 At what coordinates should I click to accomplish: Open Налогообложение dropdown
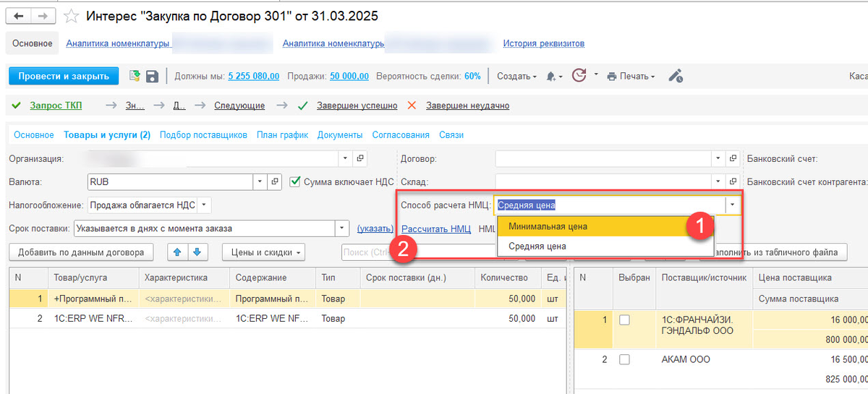tap(204, 205)
